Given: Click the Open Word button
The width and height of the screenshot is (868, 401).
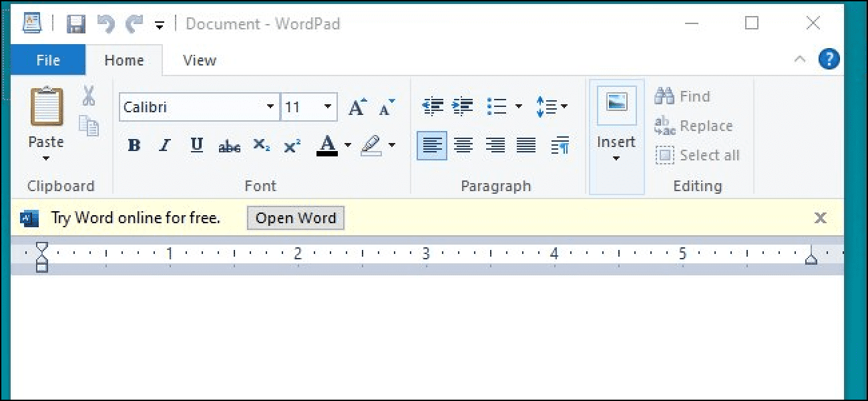Looking at the screenshot, I should point(296,218).
